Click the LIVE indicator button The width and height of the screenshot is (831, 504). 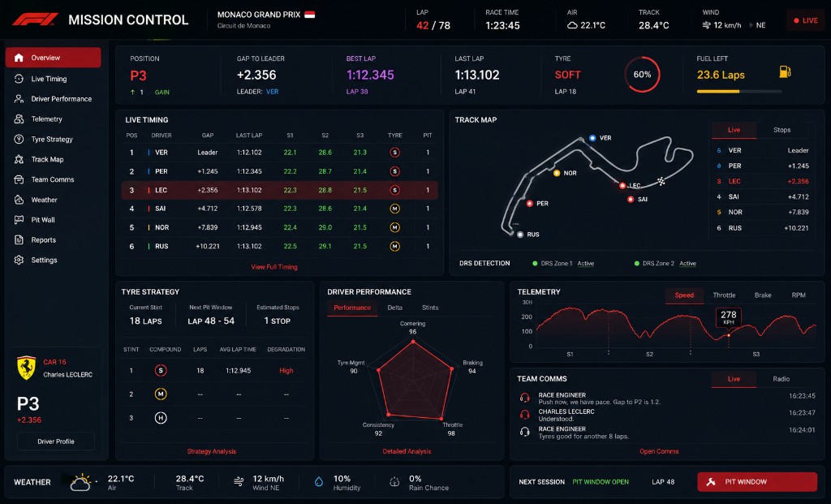point(805,20)
